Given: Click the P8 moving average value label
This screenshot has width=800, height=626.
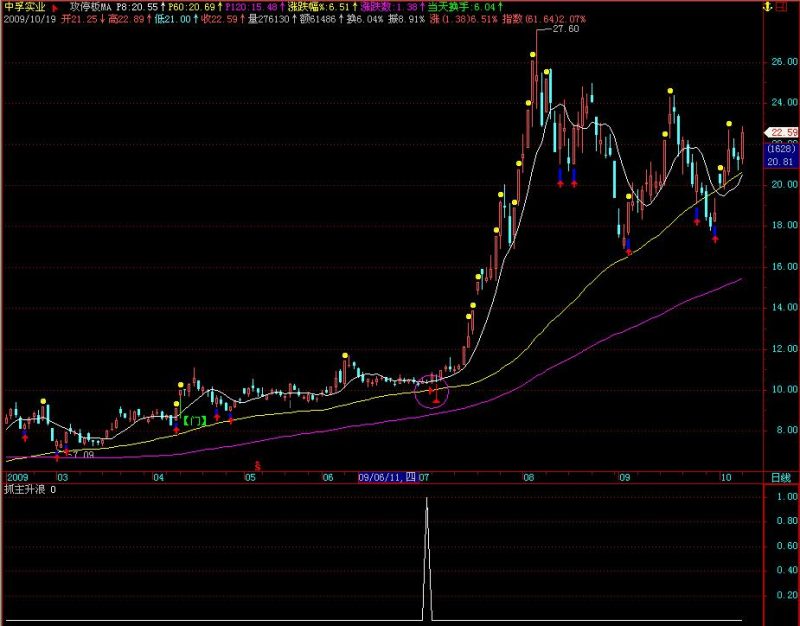Looking at the screenshot, I should pyautogui.click(x=140, y=7).
